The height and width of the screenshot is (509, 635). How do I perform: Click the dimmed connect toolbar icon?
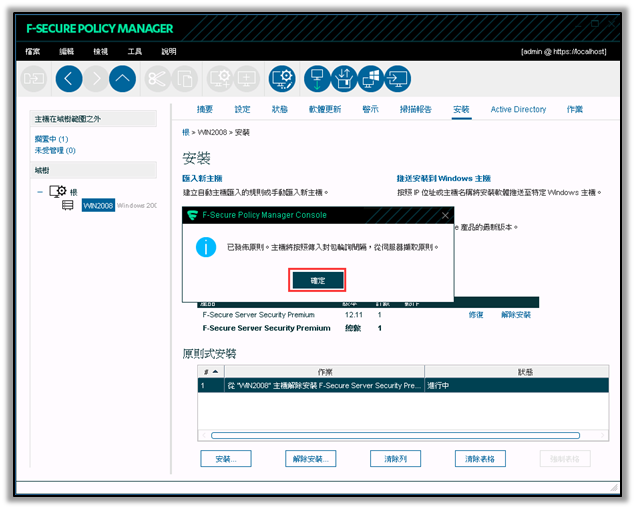pyautogui.click(x=34, y=79)
